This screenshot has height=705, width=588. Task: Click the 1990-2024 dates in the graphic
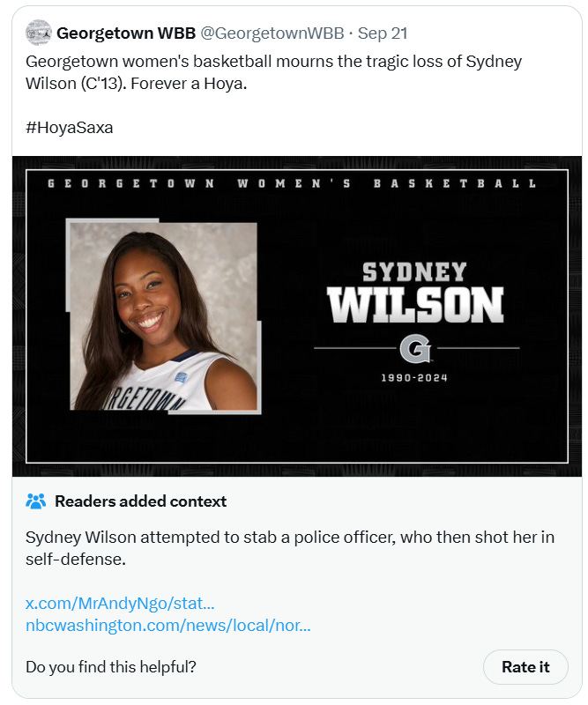[414, 378]
